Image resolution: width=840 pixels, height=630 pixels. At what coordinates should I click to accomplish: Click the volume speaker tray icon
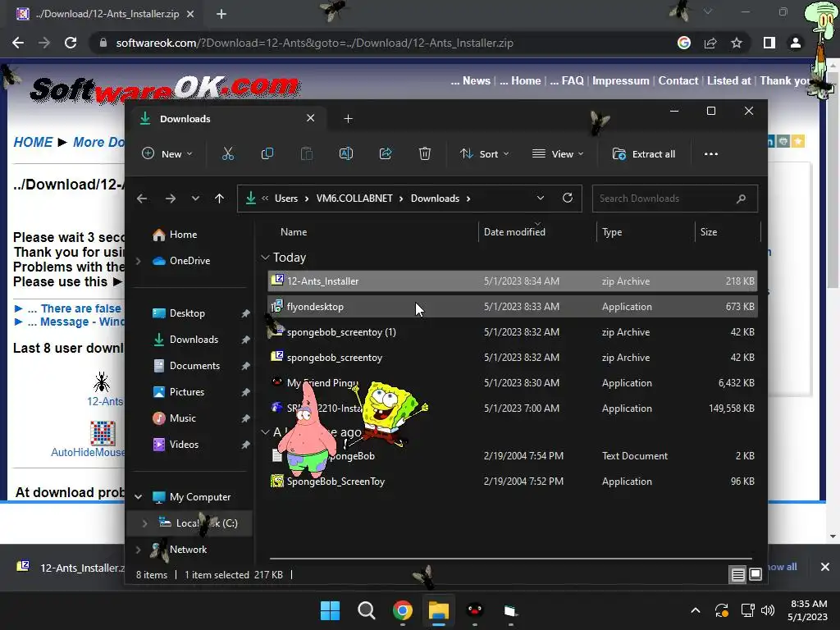point(768,610)
